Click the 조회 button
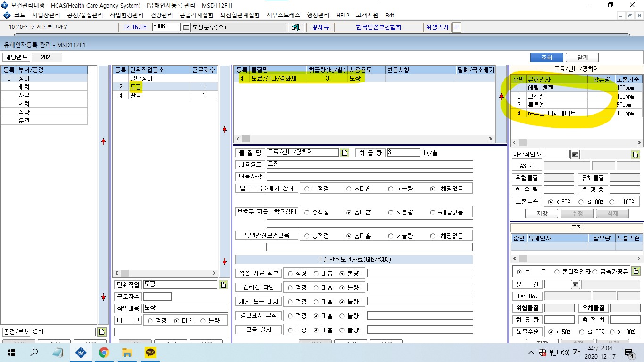 (547, 58)
